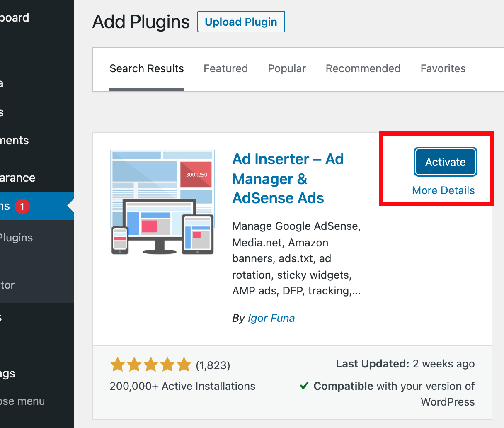Click the Add Plugins page heading
Image resolution: width=504 pixels, height=428 pixels.
click(x=141, y=22)
